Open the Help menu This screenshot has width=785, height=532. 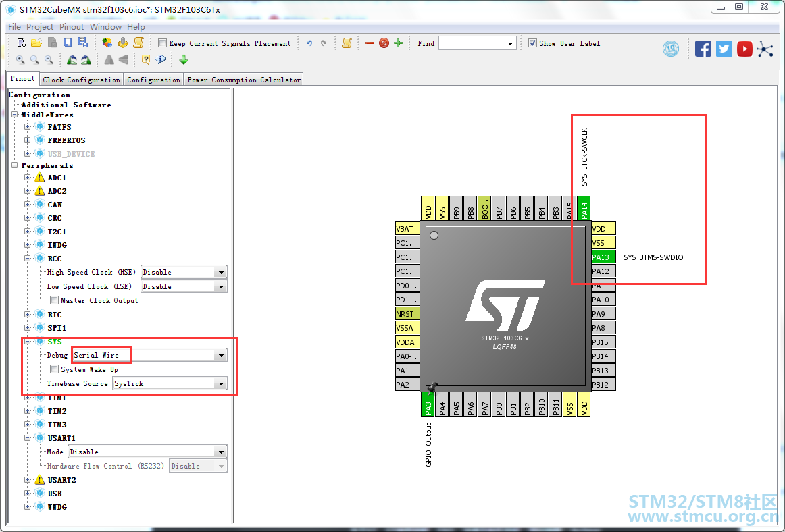tap(136, 26)
